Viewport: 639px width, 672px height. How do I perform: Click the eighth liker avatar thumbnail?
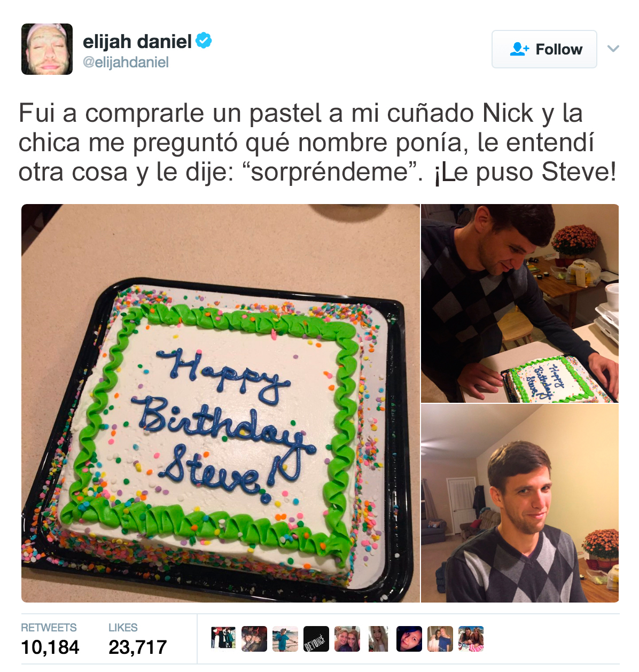(440, 639)
